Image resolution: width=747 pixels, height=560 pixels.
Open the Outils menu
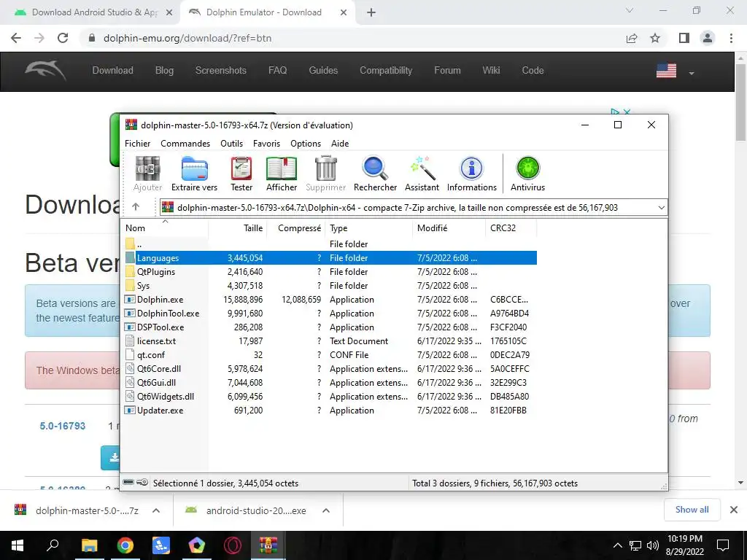[x=231, y=144]
